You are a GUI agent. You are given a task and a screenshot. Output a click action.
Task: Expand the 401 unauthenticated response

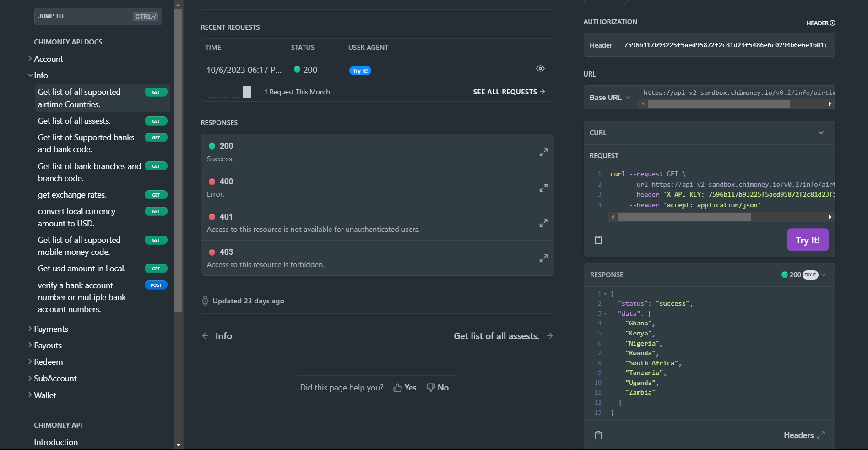coord(543,223)
